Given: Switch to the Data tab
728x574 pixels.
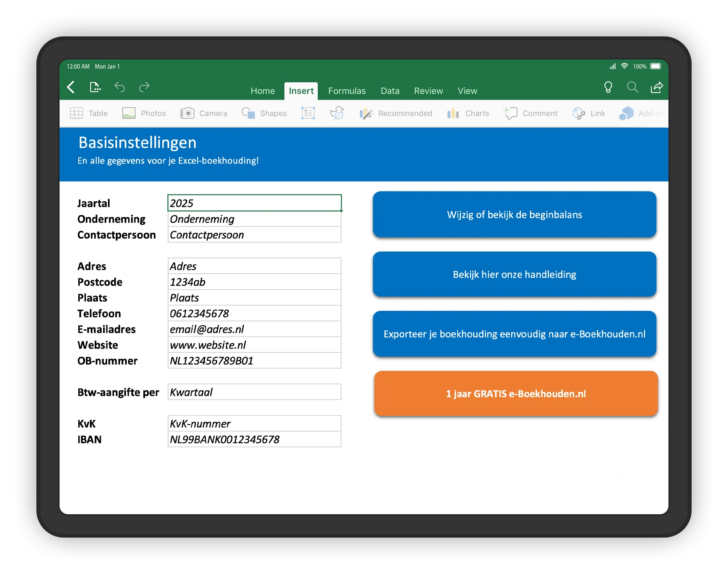Looking at the screenshot, I should (x=390, y=91).
